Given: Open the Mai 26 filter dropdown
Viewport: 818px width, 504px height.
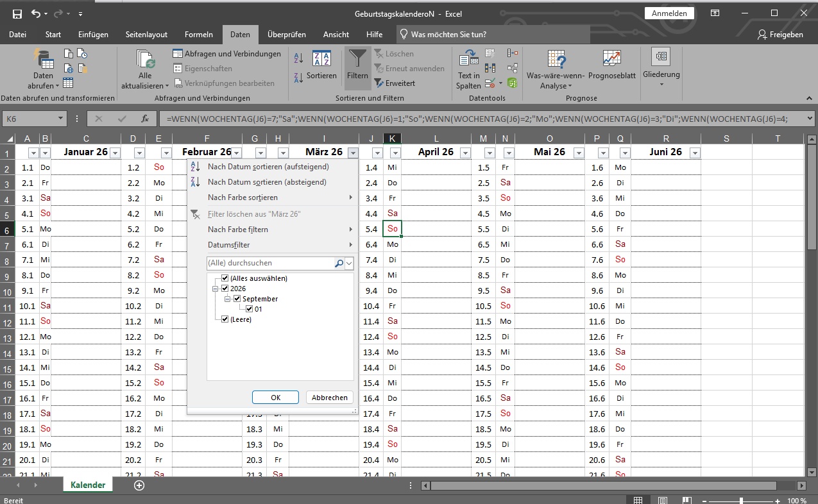Looking at the screenshot, I should point(579,153).
